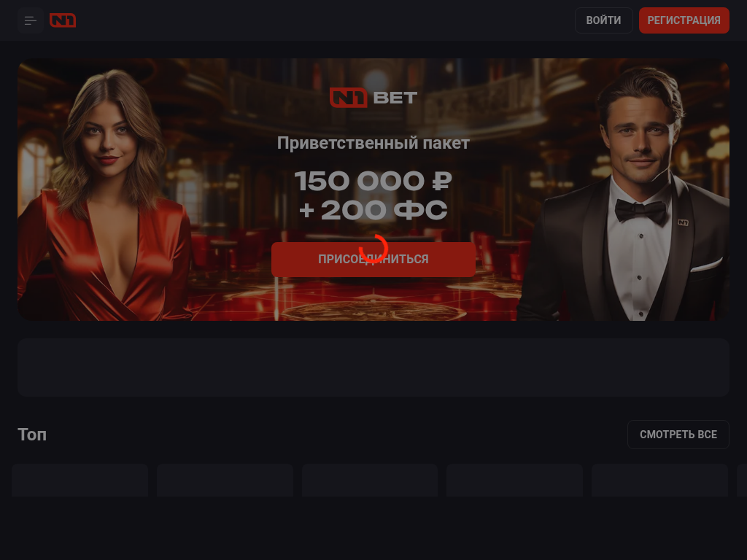747x560 pixels.
Task: Click the empty placeholder panel below banner
Action: [x=373, y=367]
